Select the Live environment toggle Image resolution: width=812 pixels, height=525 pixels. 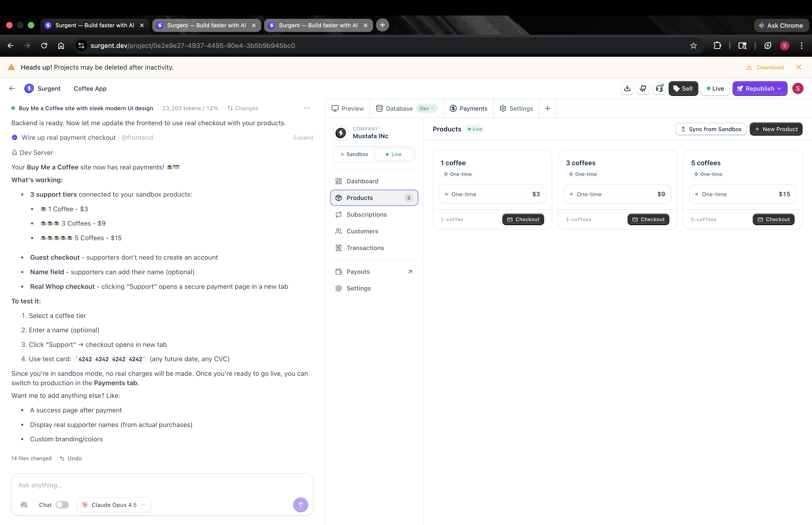tap(394, 154)
